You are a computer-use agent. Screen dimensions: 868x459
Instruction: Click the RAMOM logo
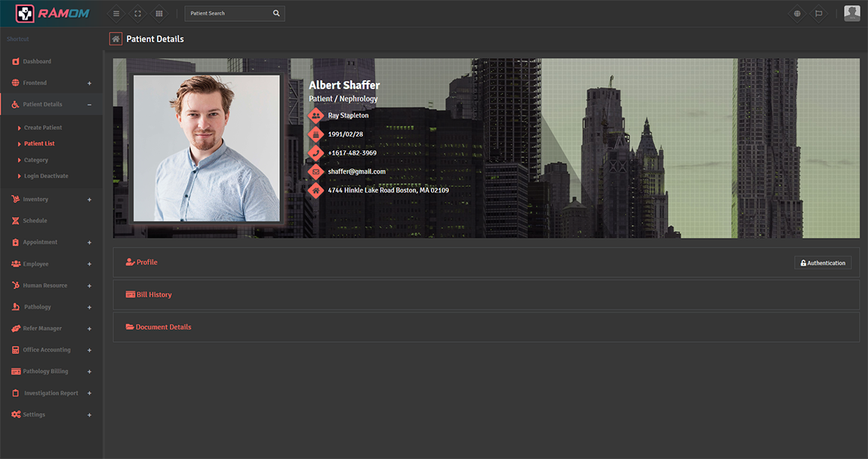[x=51, y=14]
